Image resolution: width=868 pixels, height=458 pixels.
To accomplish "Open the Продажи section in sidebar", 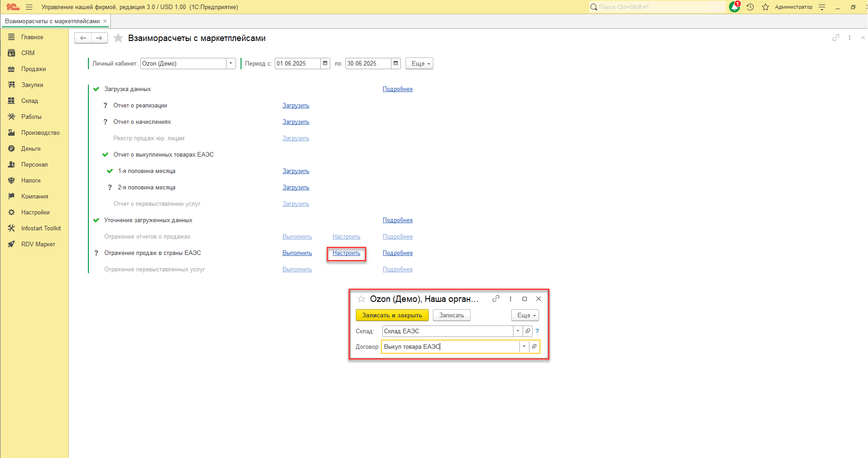I will [x=33, y=69].
